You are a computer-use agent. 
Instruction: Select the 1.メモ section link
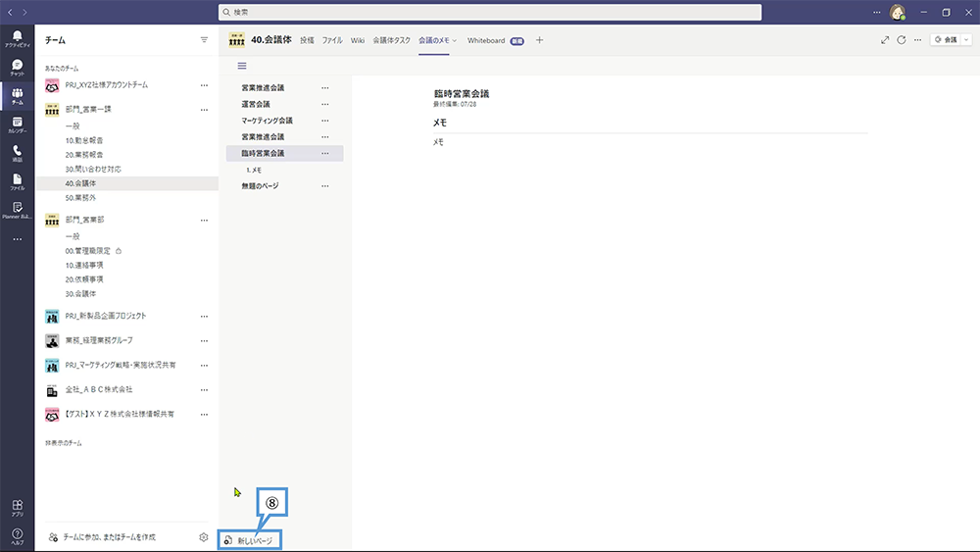tap(254, 170)
